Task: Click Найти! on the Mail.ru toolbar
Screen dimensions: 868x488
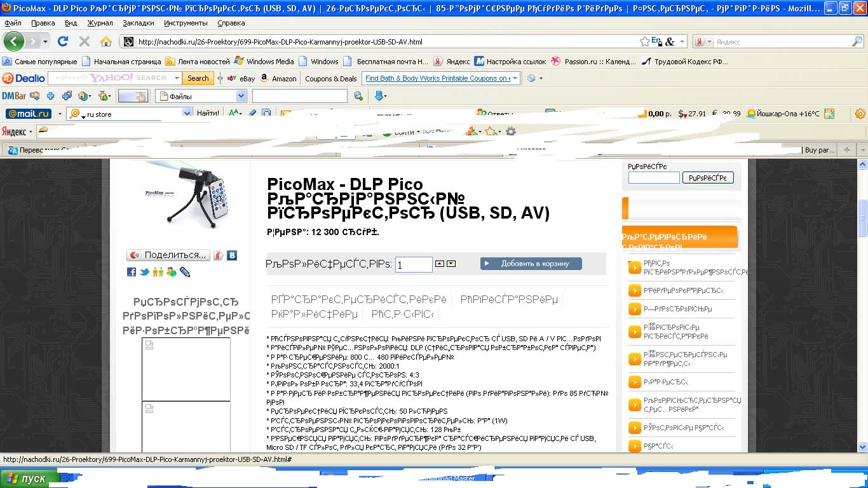Action: click(208, 114)
